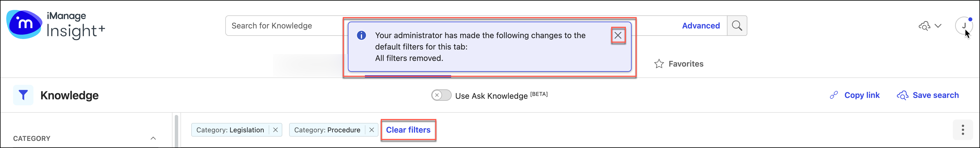Dismiss the administrator filter changes notification
The height and width of the screenshot is (148, 980).
(x=618, y=36)
